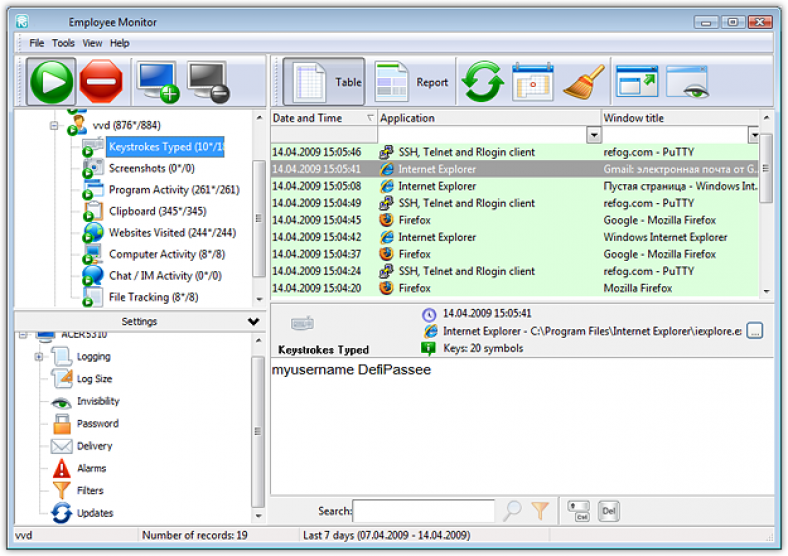Collapse the ACER5310 computer node
788x556 pixels.
[23, 334]
